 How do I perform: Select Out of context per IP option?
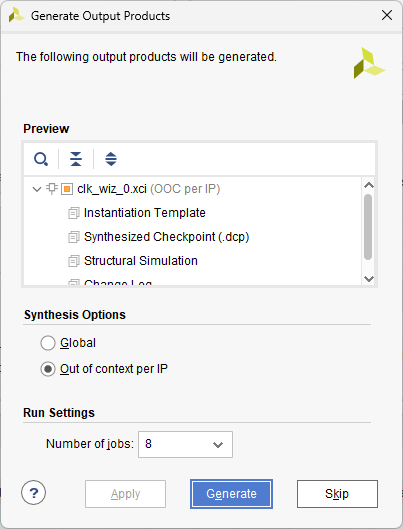point(104,369)
